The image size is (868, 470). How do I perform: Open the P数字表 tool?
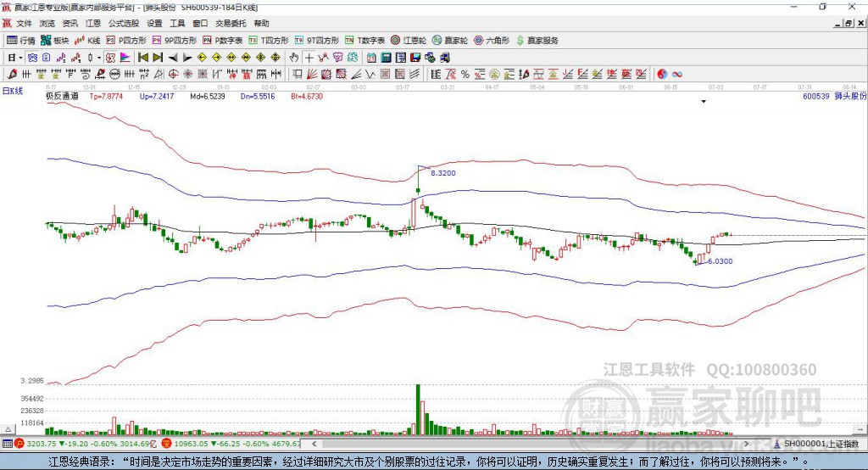click(x=223, y=41)
